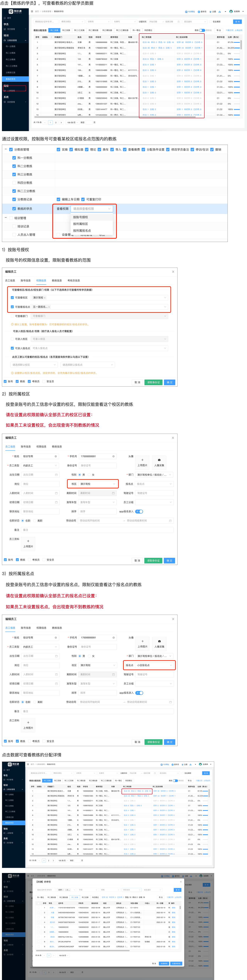Screen dimensions: 247x980
Task: Clear the 姓名 field in 按所属校区 section dialog
Action: pos(56,456)
